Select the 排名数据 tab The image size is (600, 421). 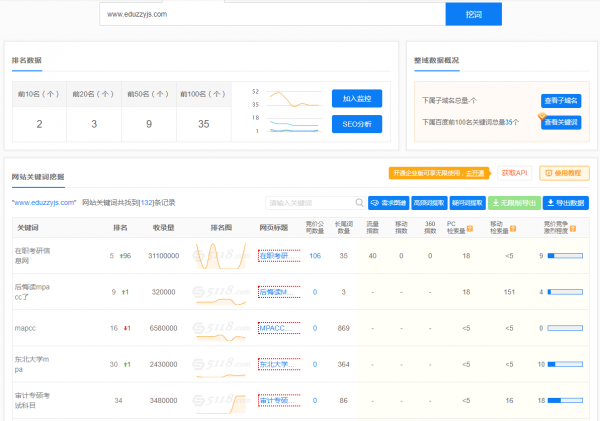[x=27, y=60]
